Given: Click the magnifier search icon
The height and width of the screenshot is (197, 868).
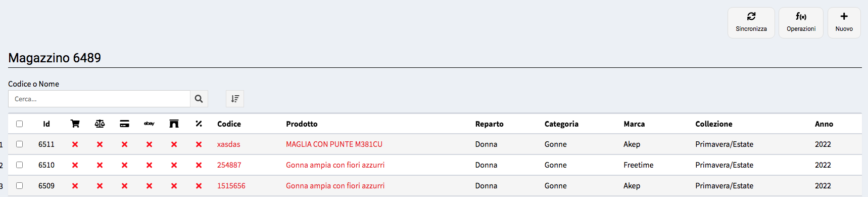Looking at the screenshot, I should pyautogui.click(x=199, y=99).
